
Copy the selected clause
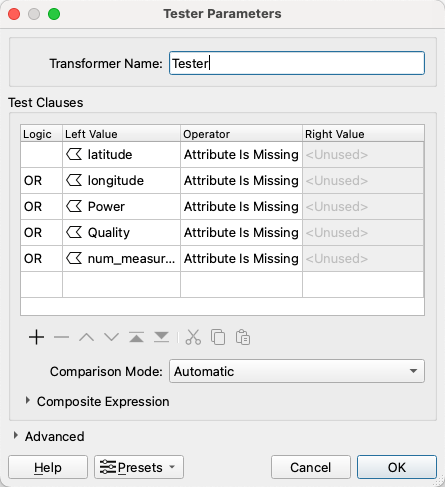[x=218, y=337]
